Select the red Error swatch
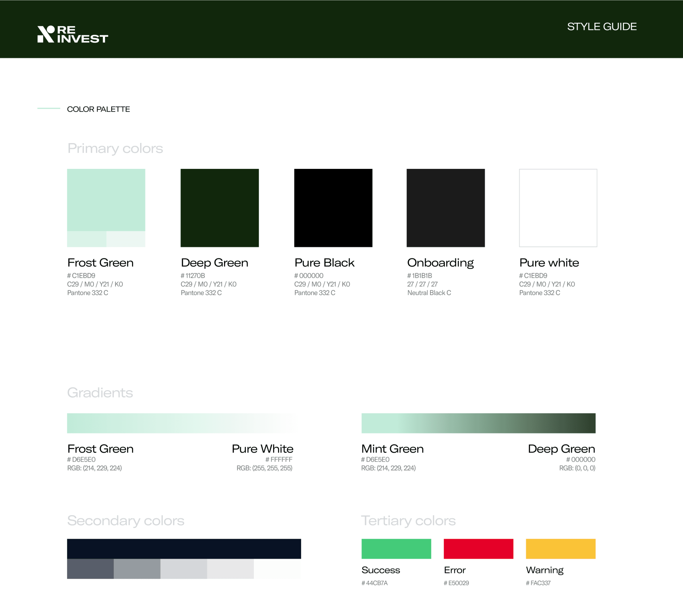This screenshot has width=683, height=616. point(478,549)
